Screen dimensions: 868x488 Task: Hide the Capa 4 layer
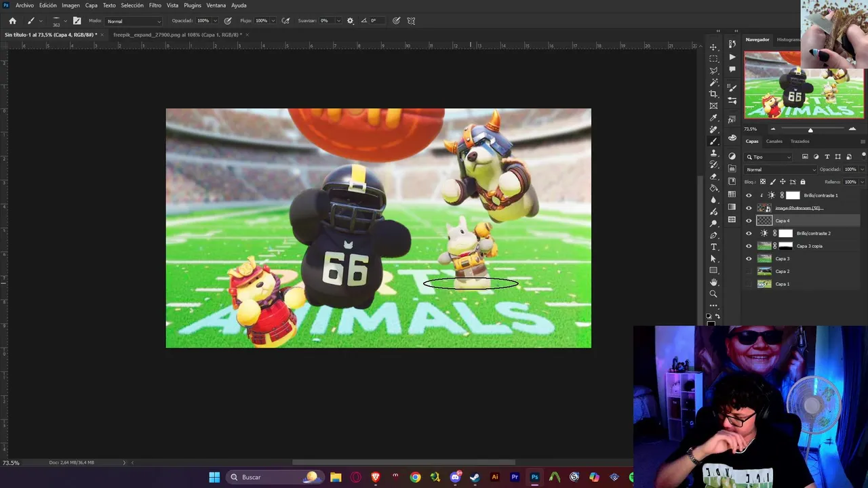pyautogui.click(x=749, y=221)
